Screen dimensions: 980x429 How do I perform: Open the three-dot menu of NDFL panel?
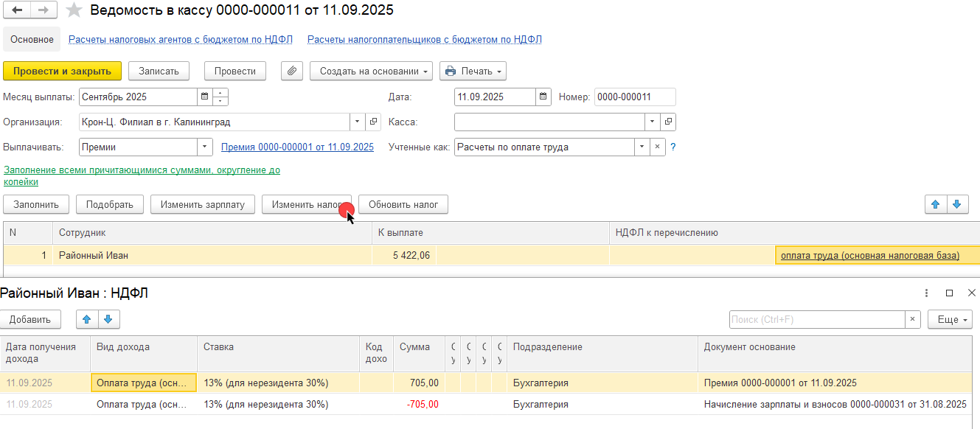coord(927,293)
